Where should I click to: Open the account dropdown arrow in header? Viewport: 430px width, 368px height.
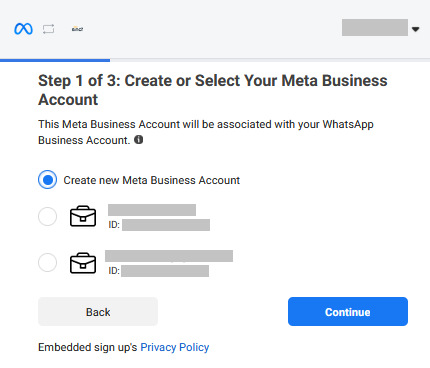point(415,29)
